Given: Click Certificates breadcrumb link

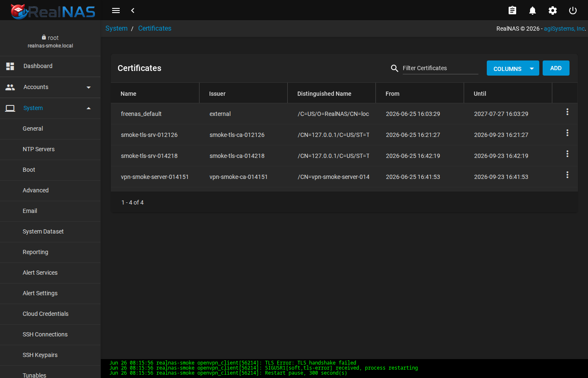Looking at the screenshot, I should 155,28.
